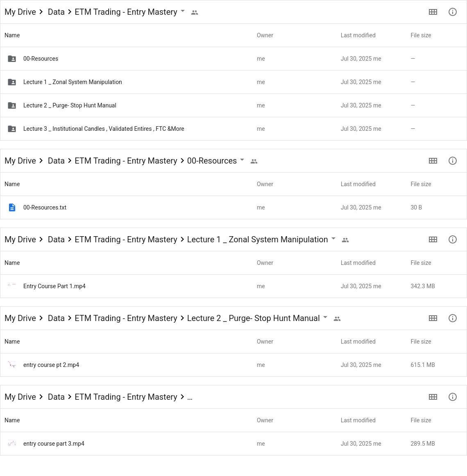467x476 pixels.
Task: Sort by Name in the last section list
Action: (12, 420)
